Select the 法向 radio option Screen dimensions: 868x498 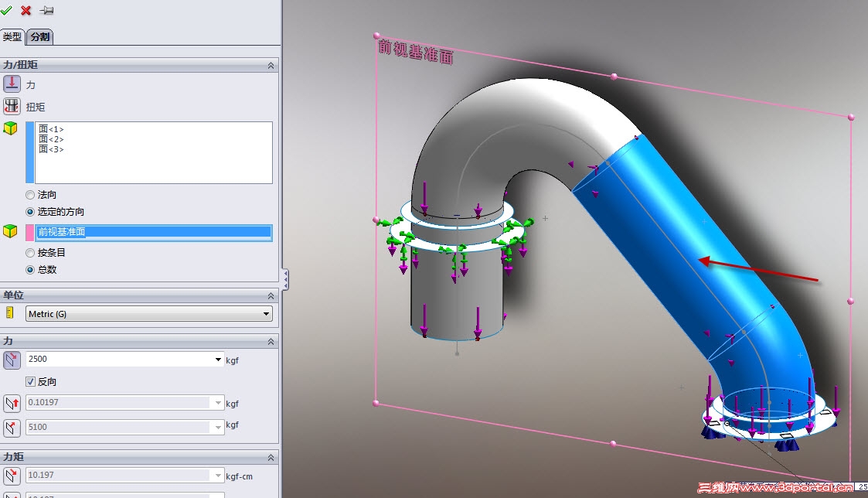tap(30, 194)
